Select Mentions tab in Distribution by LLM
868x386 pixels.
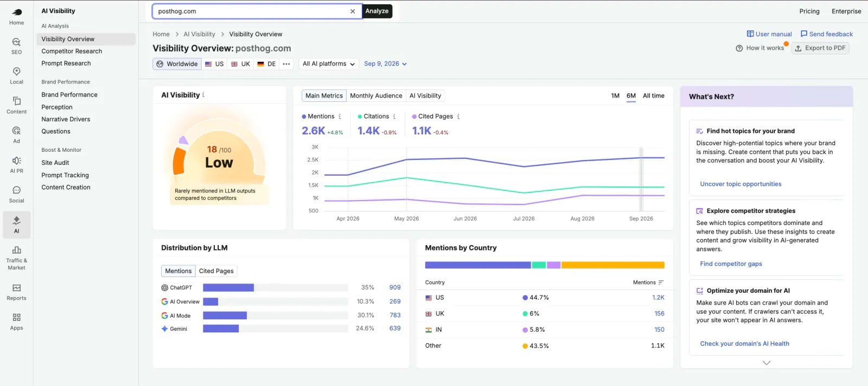pyautogui.click(x=178, y=271)
